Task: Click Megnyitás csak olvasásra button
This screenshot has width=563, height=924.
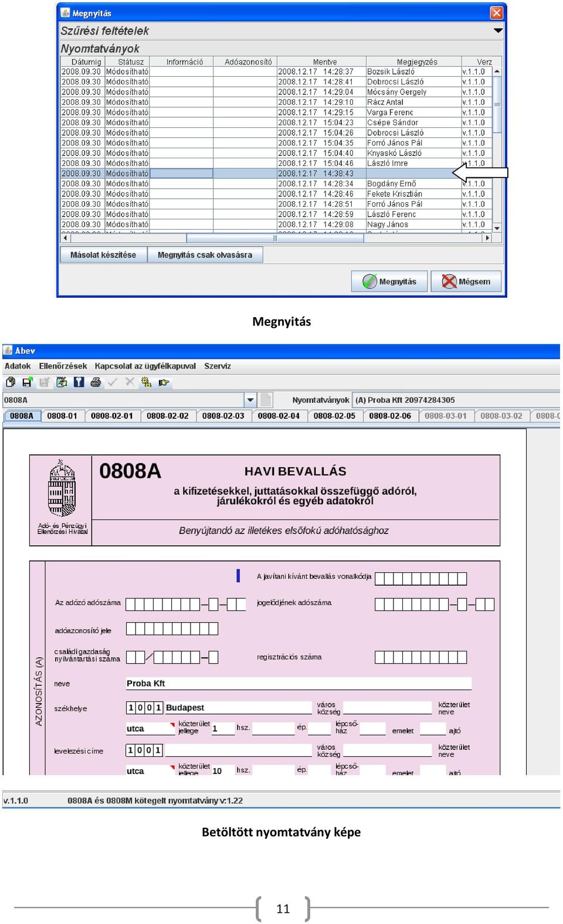Action: (205, 254)
